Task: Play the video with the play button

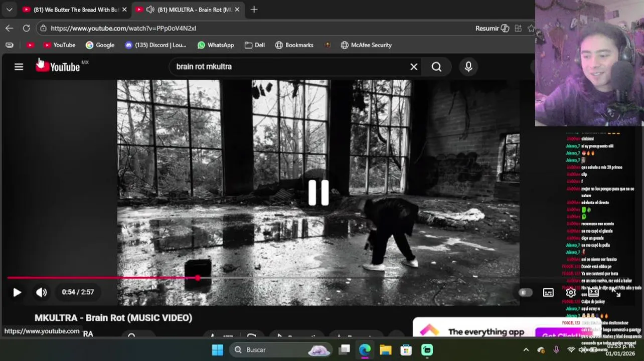Action: click(x=17, y=292)
